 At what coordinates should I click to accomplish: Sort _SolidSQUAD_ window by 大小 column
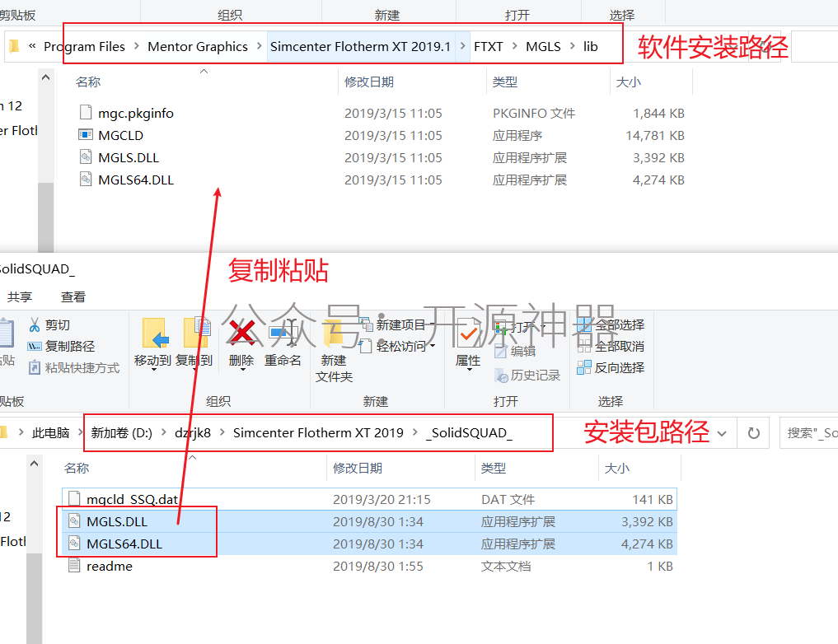pyautogui.click(x=616, y=469)
